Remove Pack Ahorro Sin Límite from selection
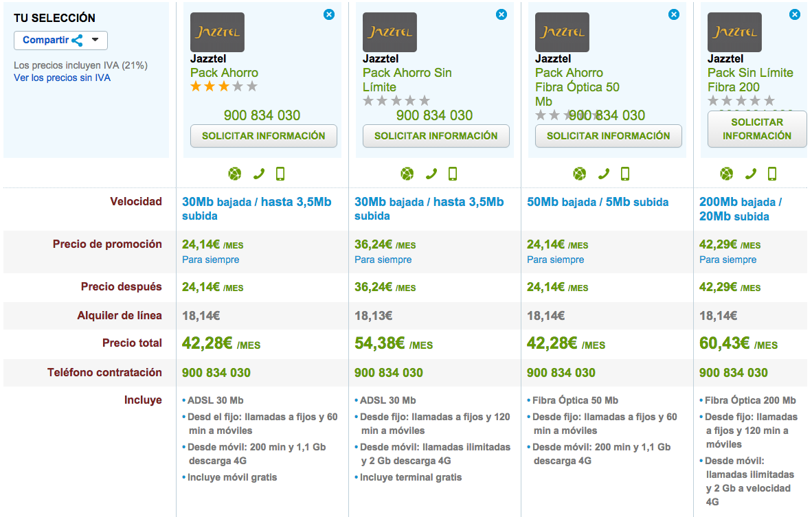The width and height of the screenshot is (812, 517). click(501, 14)
